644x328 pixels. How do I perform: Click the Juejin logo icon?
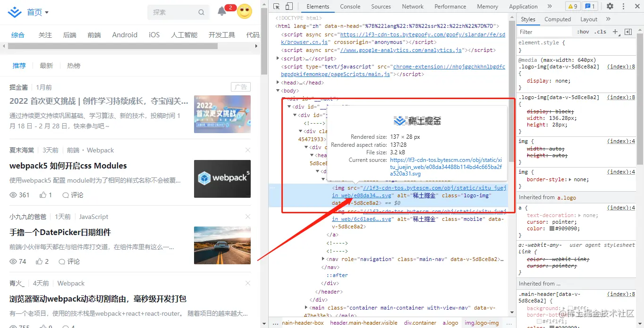pos(15,12)
